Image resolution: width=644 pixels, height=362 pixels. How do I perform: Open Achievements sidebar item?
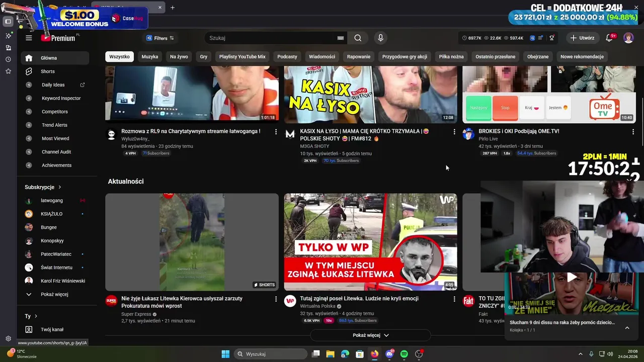click(55, 165)
